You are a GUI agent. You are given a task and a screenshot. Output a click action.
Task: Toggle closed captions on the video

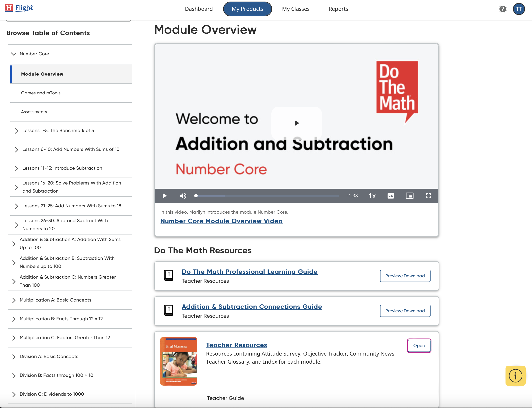(x=391, y=196)
